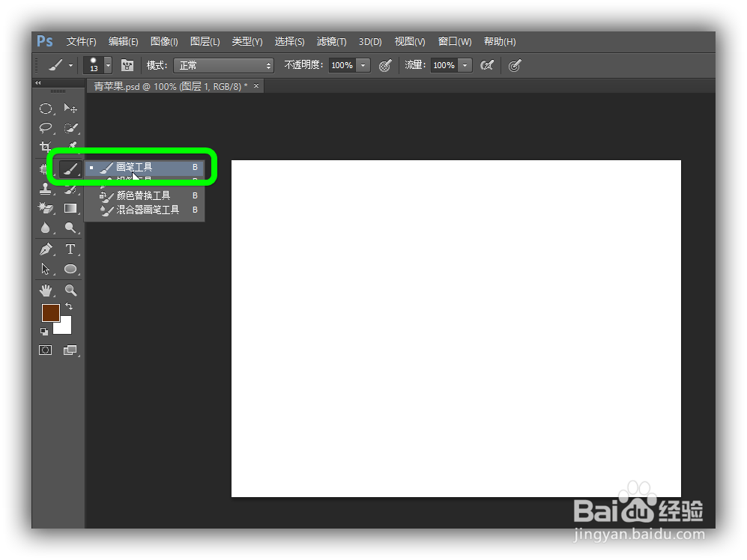Viewport: 747px width, 560px height.
Task: Select the Ellipse shape tool
Action: 70,269
